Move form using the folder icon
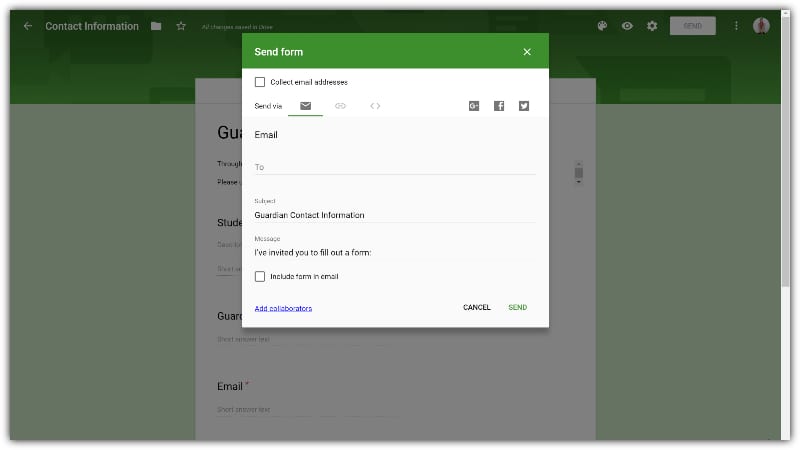The height and width of the screenshot is (450, 800). click(x=156, y=26)
